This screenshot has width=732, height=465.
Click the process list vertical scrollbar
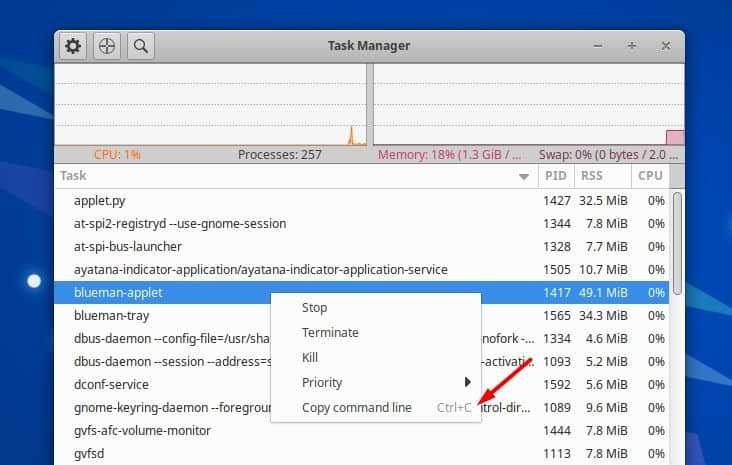coord(677,243)
